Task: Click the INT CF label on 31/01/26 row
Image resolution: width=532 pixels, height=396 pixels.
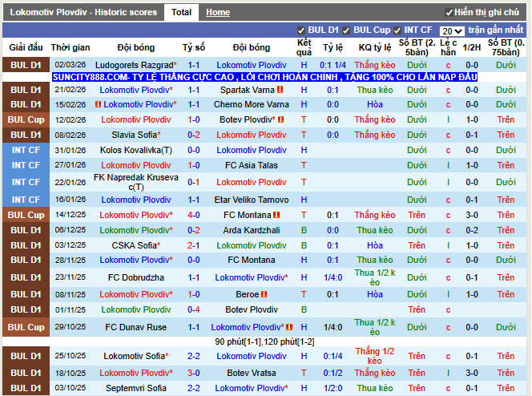Action: coord(26,150)
